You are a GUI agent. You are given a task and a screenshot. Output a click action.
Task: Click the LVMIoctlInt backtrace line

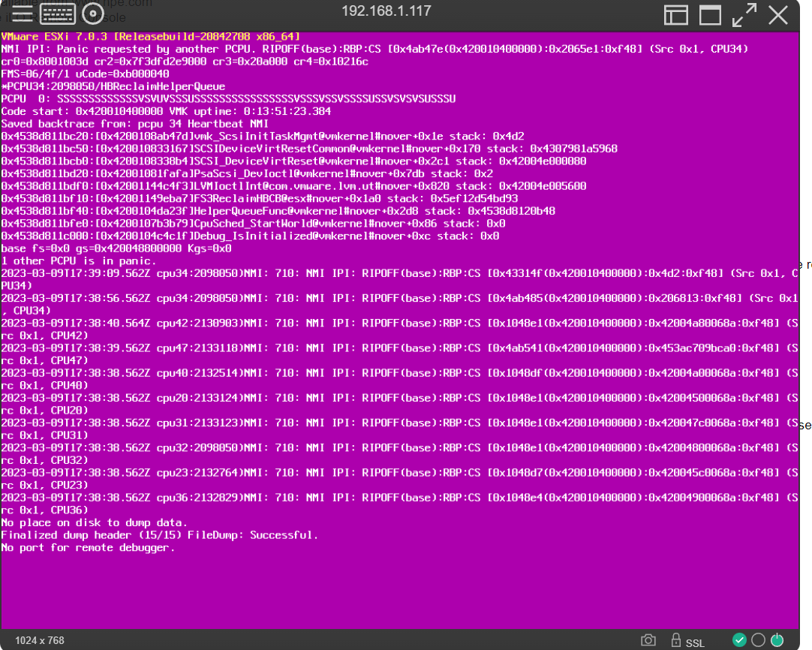pyautogui.click(x=293, y=186)
